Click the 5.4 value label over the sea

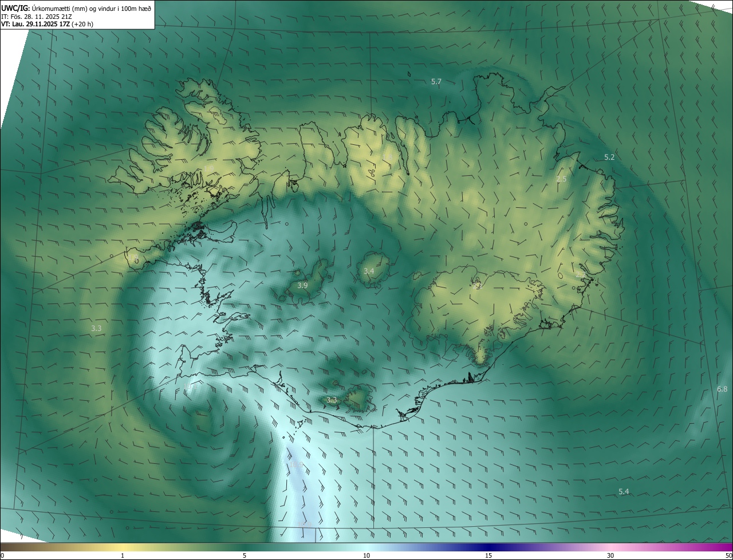click(624, 492)
